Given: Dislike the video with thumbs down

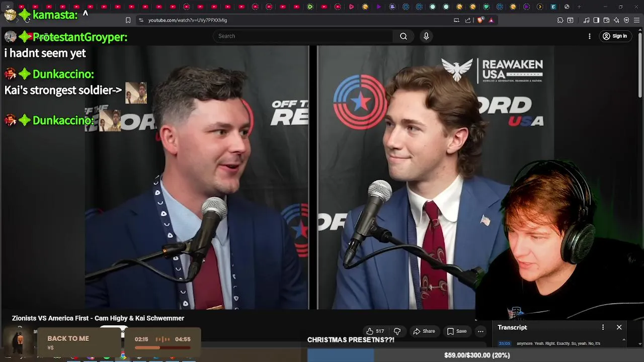Looking at the screenshot, I should pyautogui.click(x=397, y=331).
